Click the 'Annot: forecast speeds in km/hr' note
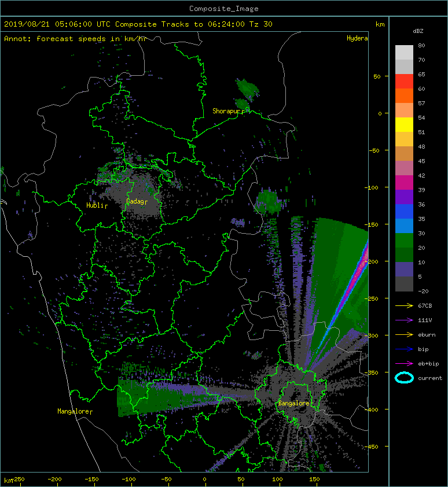 [76, 39]
